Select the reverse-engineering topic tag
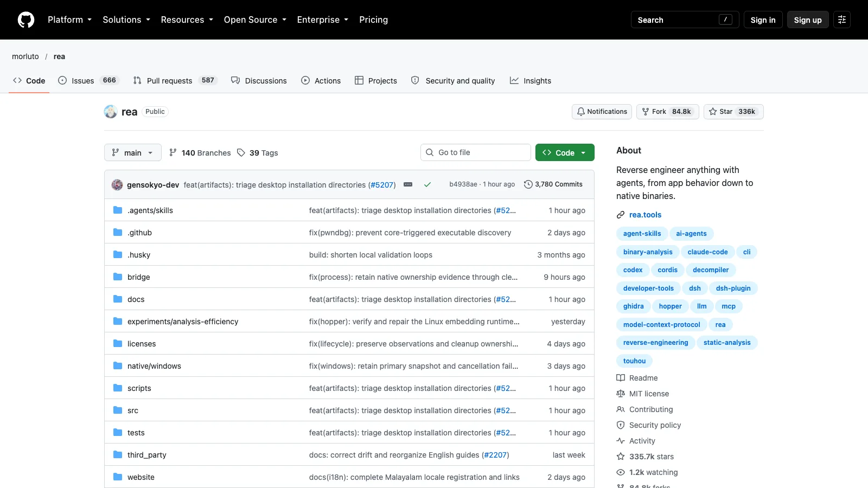868x488 pixels. 655,343
